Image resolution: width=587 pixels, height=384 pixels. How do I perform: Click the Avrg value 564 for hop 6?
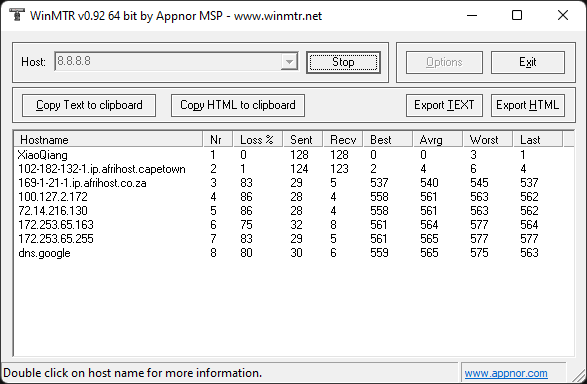(x=429, y=225)
